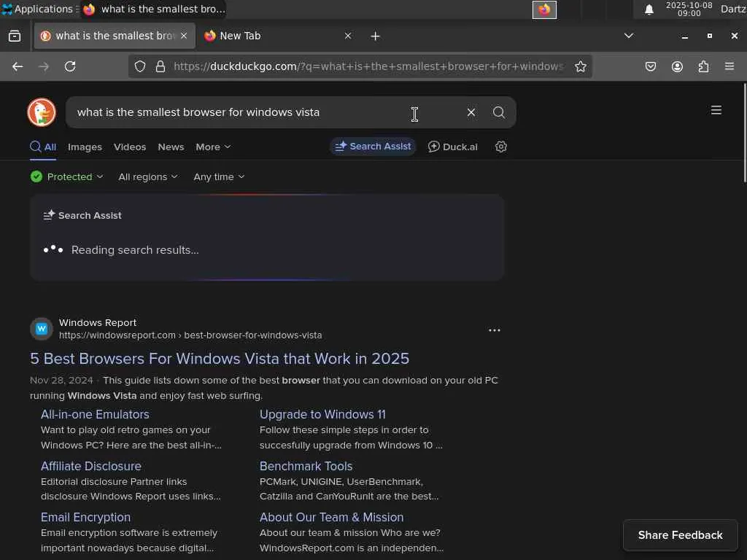Viewport: 747px width, 560px height.
Task: Open the Email Encryption sitelink
Action: (x=85, y=517)
